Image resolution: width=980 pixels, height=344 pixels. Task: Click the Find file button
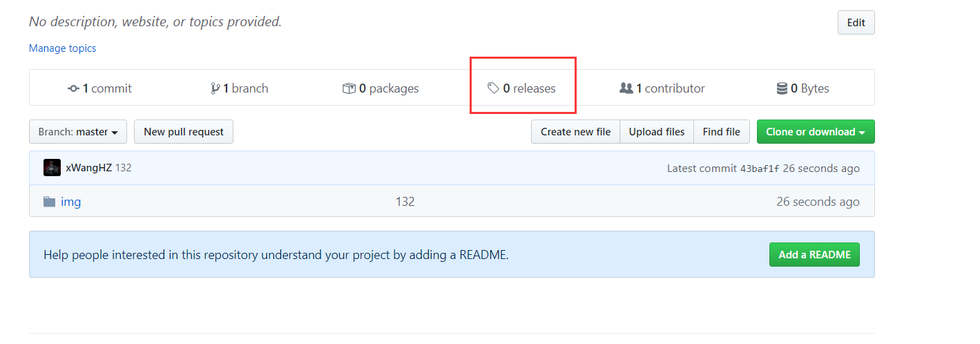tap(721, 132)
